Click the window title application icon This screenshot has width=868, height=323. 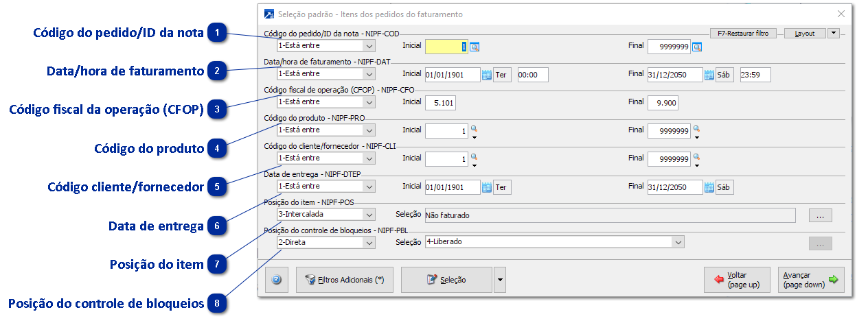[269, 14]
